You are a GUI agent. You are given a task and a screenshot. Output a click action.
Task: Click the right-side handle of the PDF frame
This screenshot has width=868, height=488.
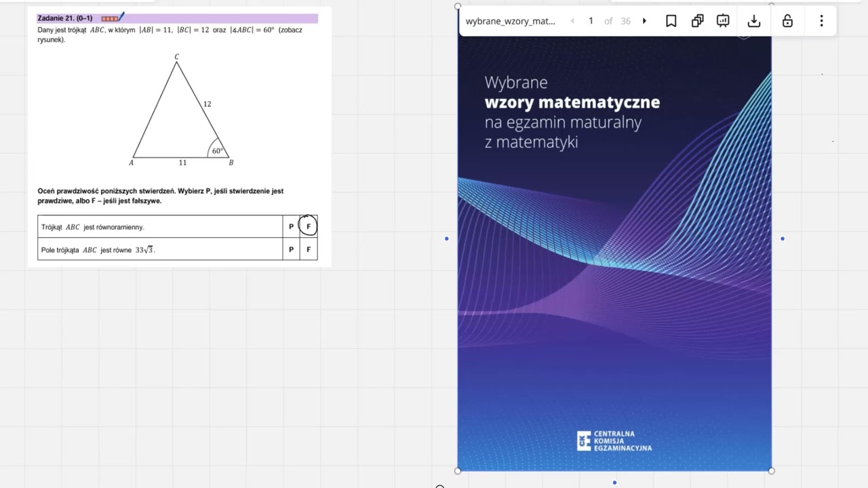[783, 239]
